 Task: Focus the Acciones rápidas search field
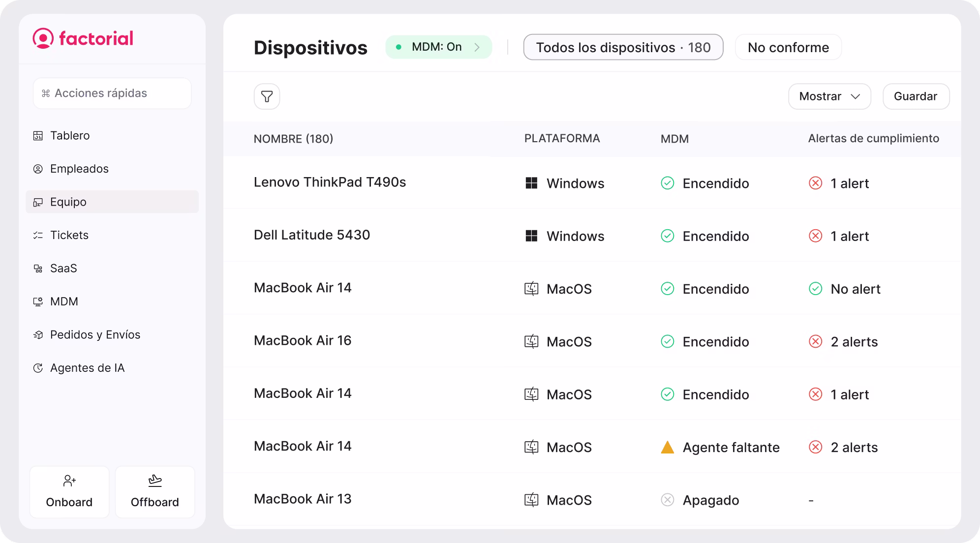(x=112, y=93)
